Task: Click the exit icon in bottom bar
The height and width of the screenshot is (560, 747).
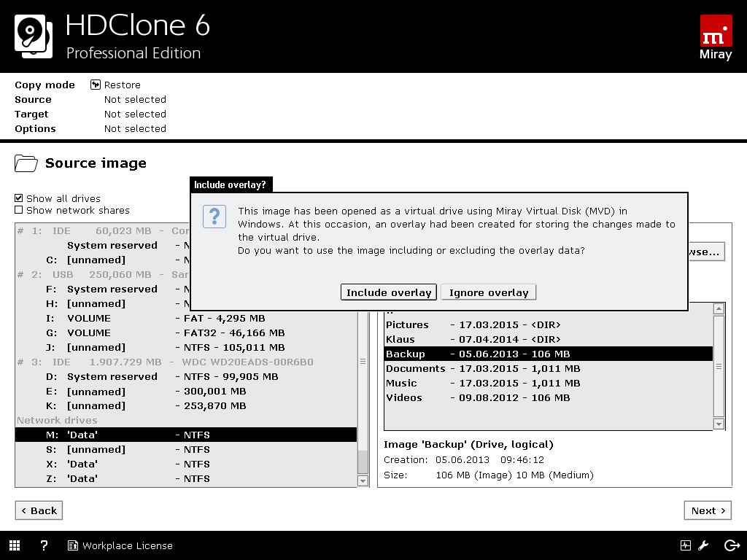Action: (732, 545)
